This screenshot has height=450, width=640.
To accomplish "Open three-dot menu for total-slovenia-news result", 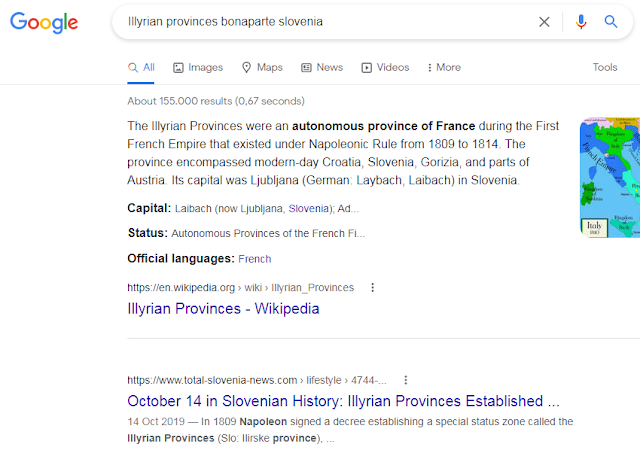I will 405,380.
